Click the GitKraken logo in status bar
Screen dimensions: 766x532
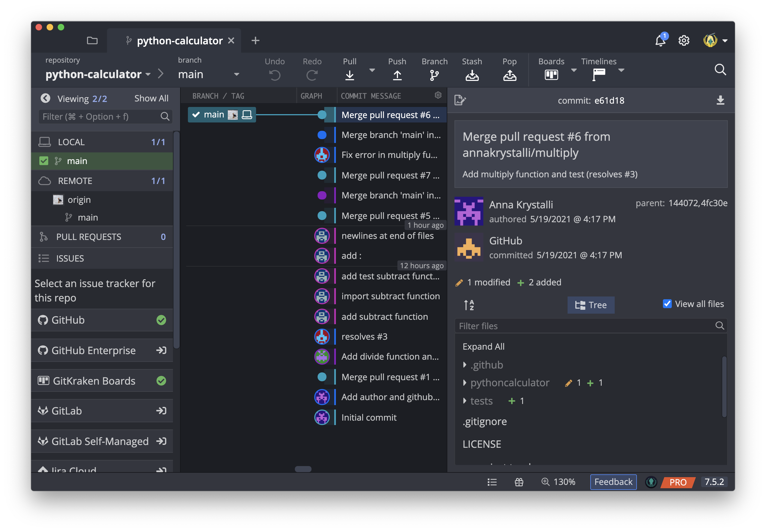pos(651,482)
